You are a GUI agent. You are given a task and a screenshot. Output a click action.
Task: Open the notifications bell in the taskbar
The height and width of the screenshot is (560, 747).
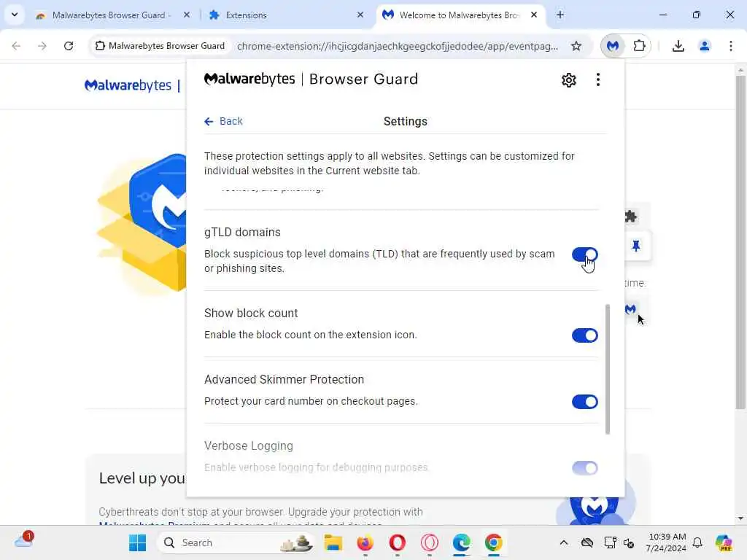pos(697,542)
